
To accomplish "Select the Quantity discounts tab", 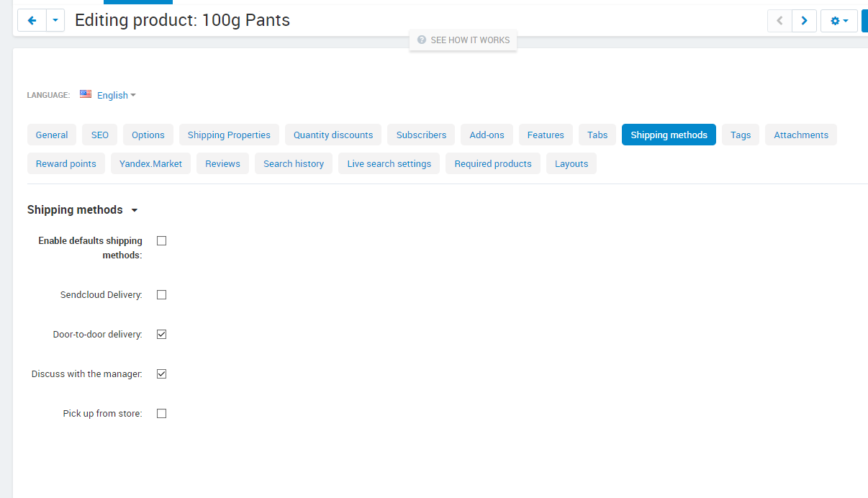I will (x=333, y=135).
